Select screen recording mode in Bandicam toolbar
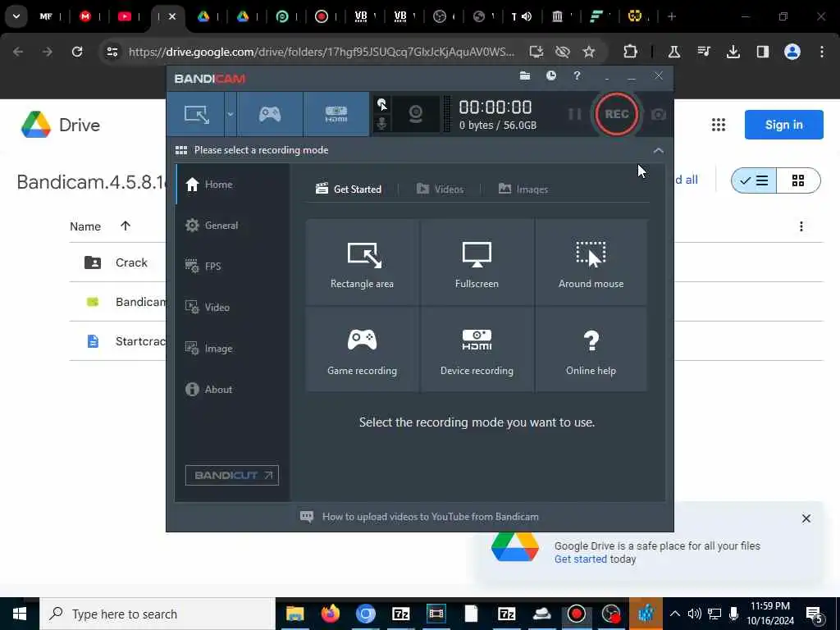Viewport: 840px width, 630px height. (x=196, y=114)
